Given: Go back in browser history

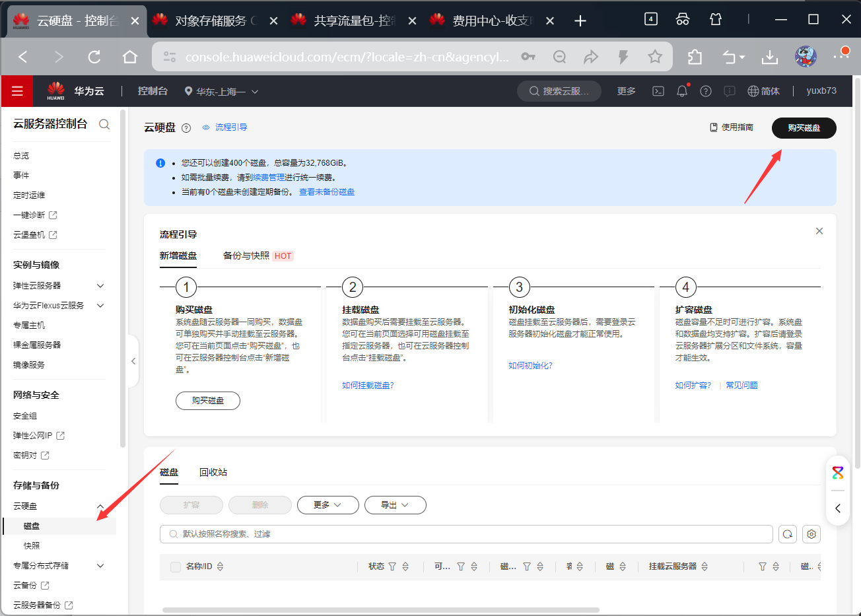Looking at the screenshot, I should (23, 57).
